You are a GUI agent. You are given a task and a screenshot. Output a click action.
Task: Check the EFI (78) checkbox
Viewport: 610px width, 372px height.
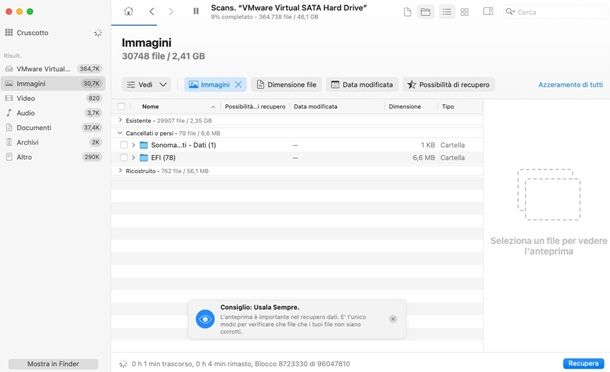coord(124,157)
